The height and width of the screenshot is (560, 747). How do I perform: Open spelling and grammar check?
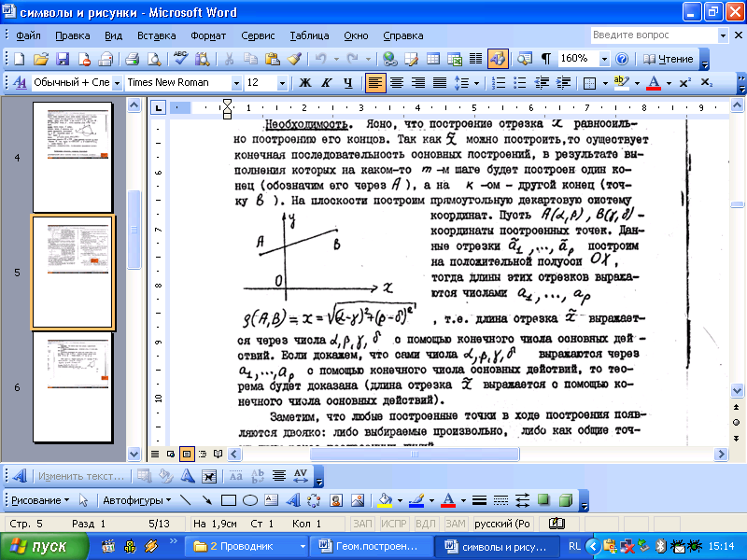tap(180, 59)
